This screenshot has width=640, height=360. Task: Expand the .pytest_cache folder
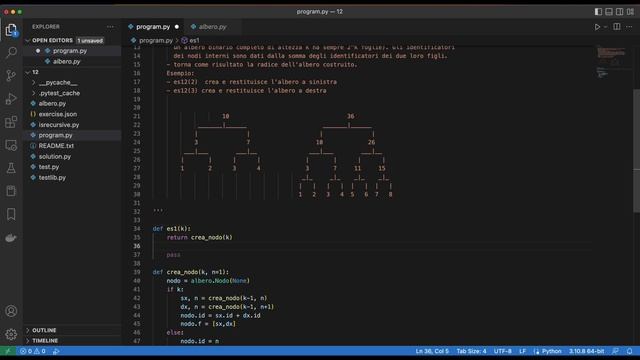click(59, 93)
